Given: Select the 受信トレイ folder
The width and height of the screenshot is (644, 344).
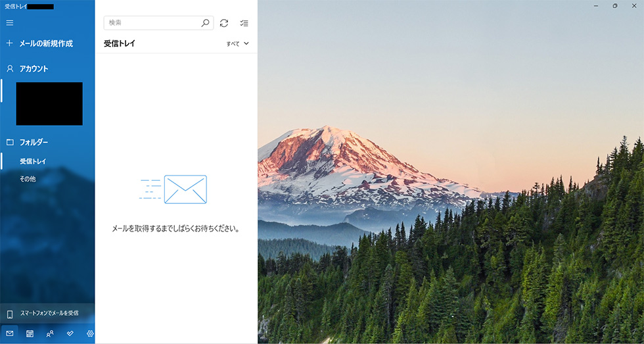Looking at the screenshot, I should click(33, 162).
